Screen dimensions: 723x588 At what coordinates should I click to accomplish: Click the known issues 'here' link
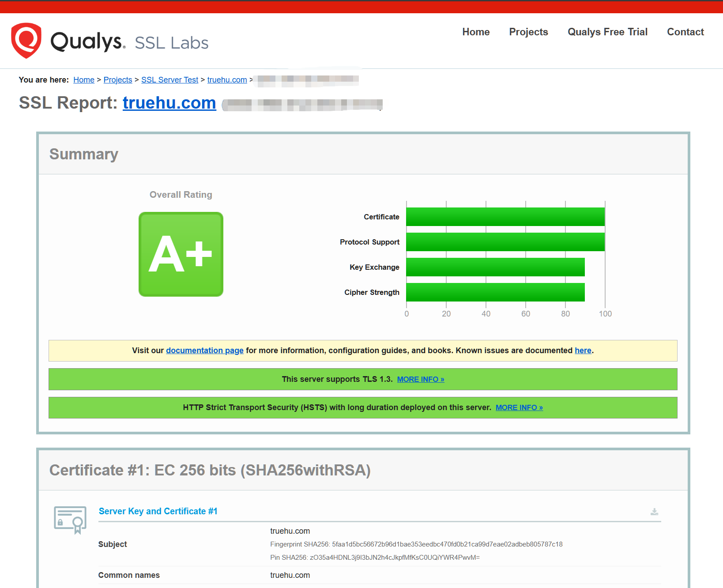coord(583,351)
